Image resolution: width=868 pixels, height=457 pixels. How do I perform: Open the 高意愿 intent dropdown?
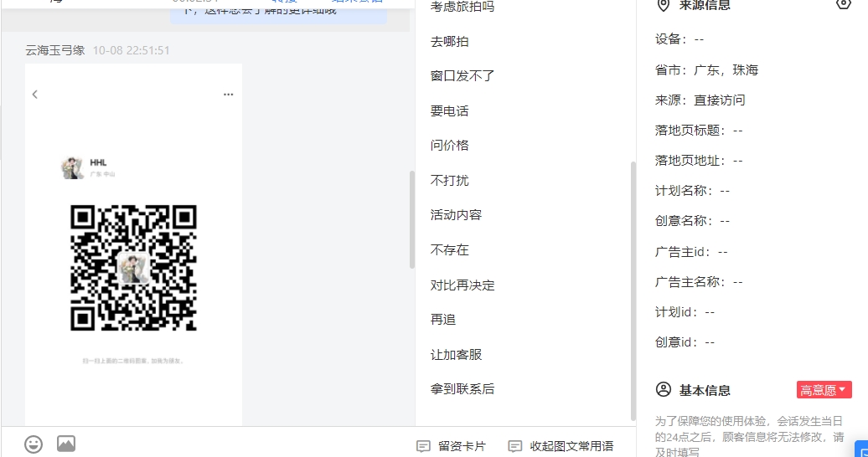(x=824, y=390)
